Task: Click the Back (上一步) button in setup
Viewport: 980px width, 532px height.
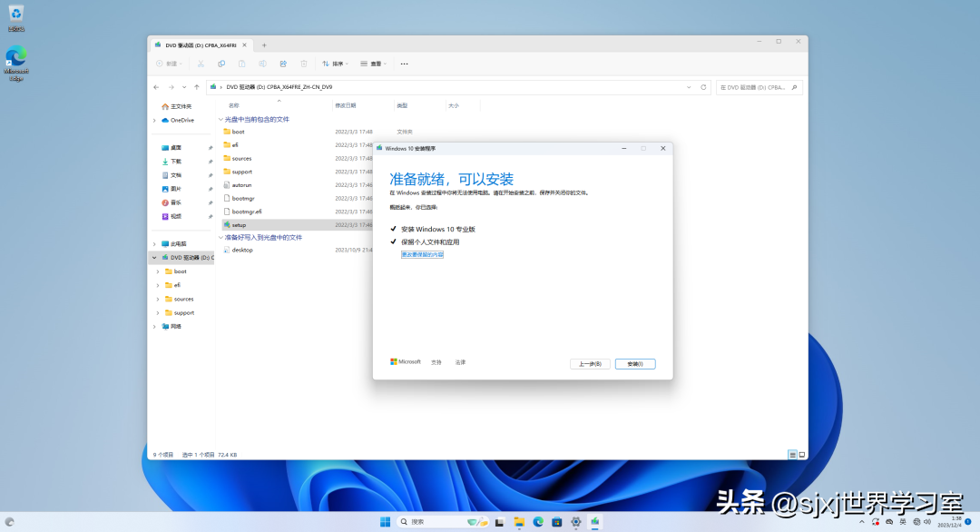Action: tap(590, 364)
